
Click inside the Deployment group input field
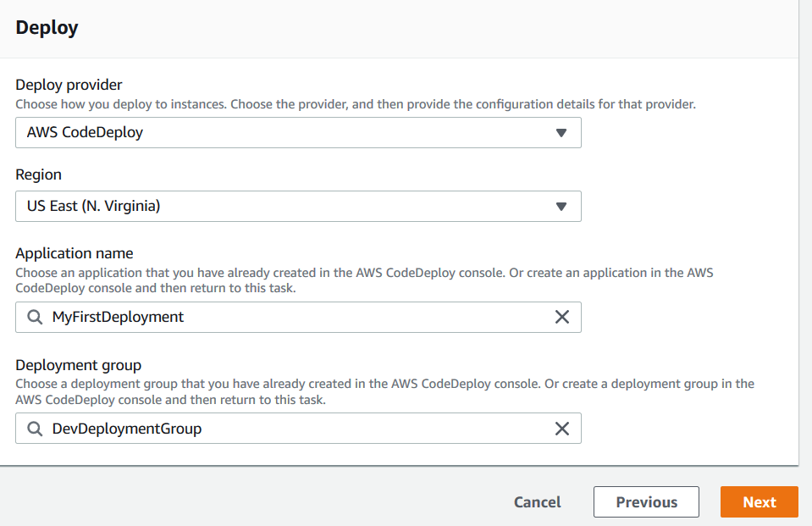pyautogui.click(x=254, y=429)
